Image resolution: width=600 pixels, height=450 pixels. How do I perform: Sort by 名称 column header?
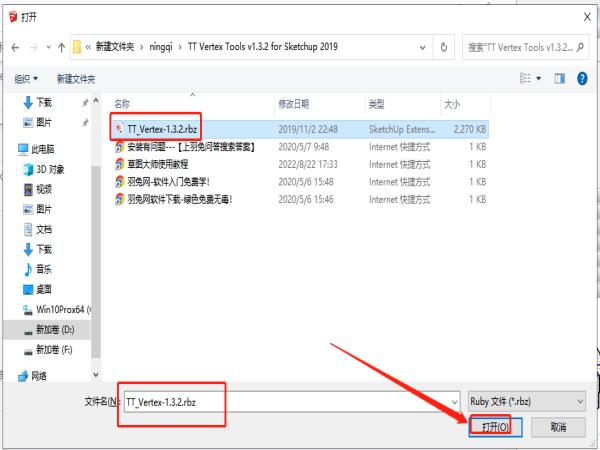122,104
